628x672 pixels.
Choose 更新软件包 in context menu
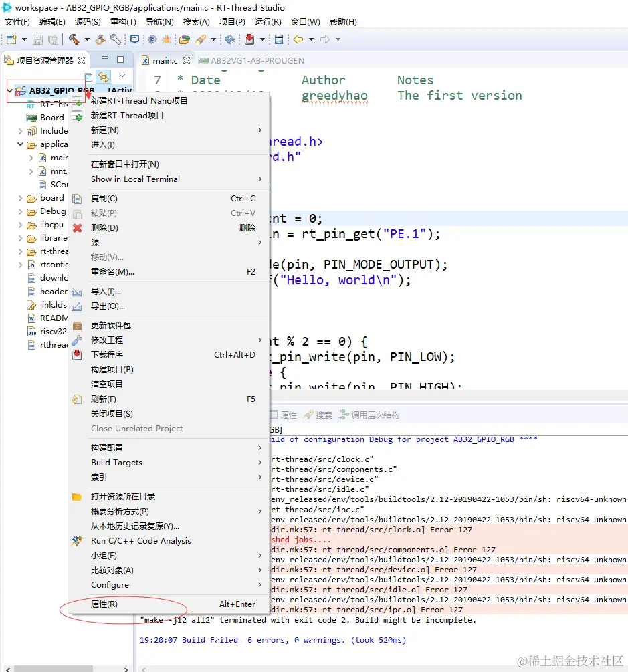pyautogui.click(x=169, y=325)
